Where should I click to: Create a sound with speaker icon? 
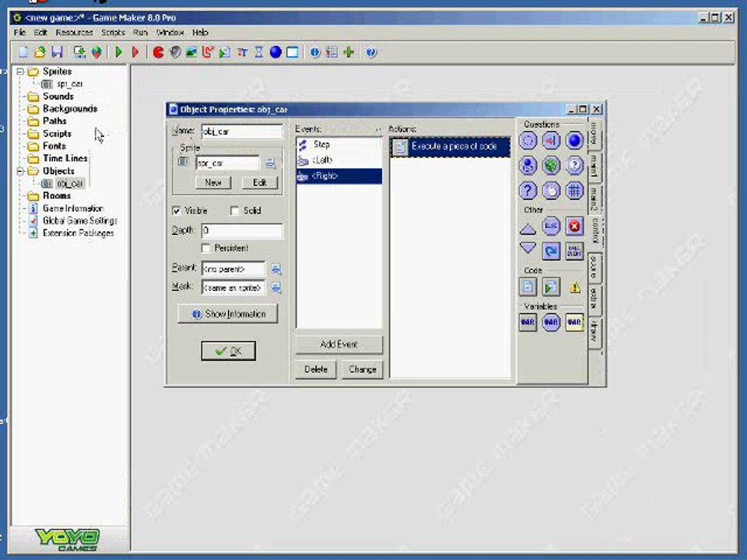[x=175, y=52]
